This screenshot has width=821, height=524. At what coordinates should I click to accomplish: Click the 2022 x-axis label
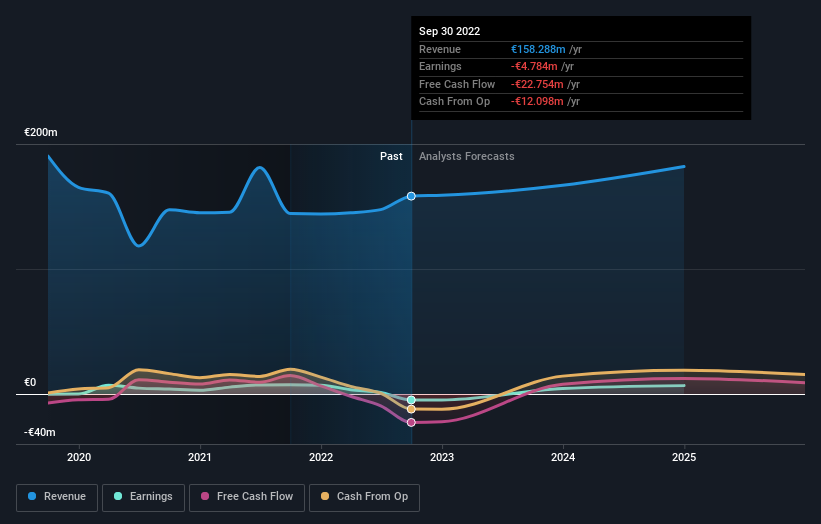coord(321,457)
